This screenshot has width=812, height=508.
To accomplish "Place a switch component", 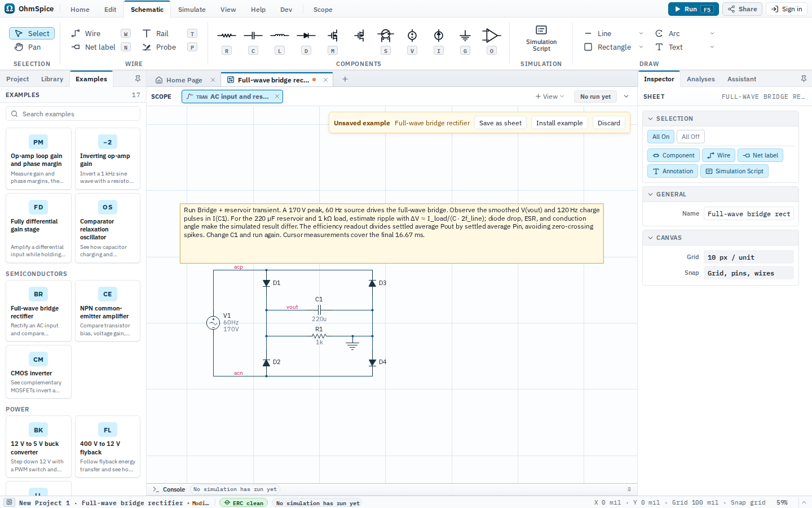I will pos(386,41).
